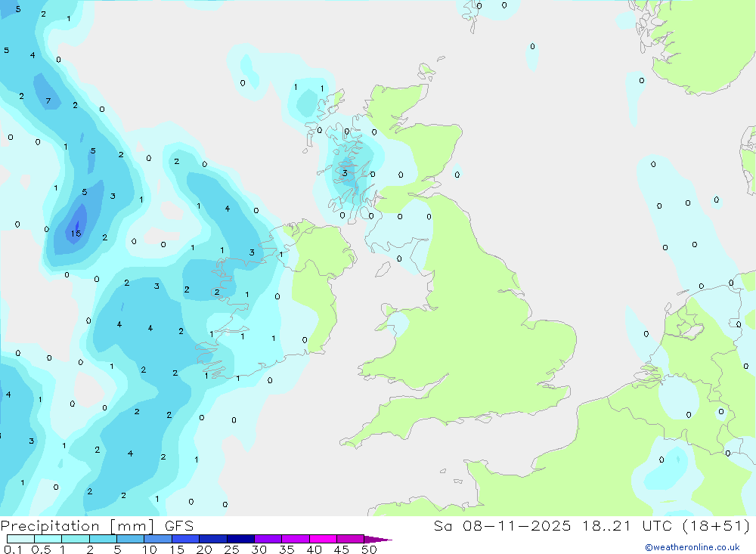This screenshot has width=756, height=554.
Task: Click the "15" precipitation value on the map
Action: pyautogui.click(x=76, y=234)
